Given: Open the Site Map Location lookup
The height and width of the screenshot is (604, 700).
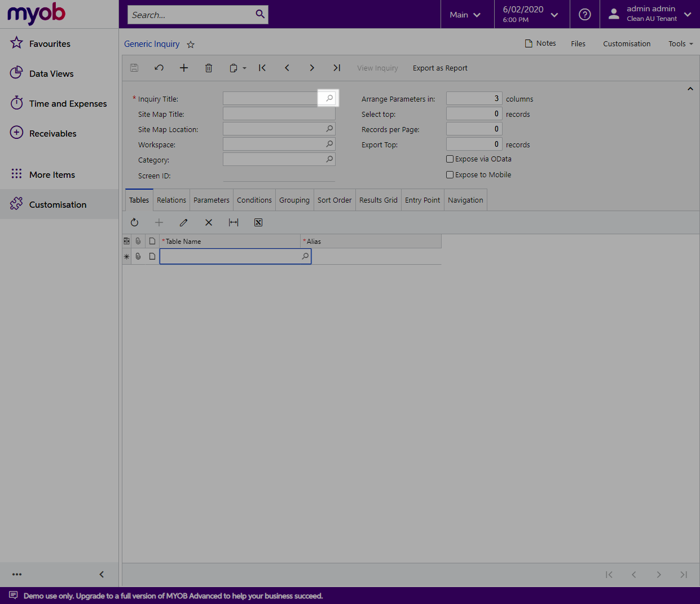Looking at the screenshot, I should [329, 129].
